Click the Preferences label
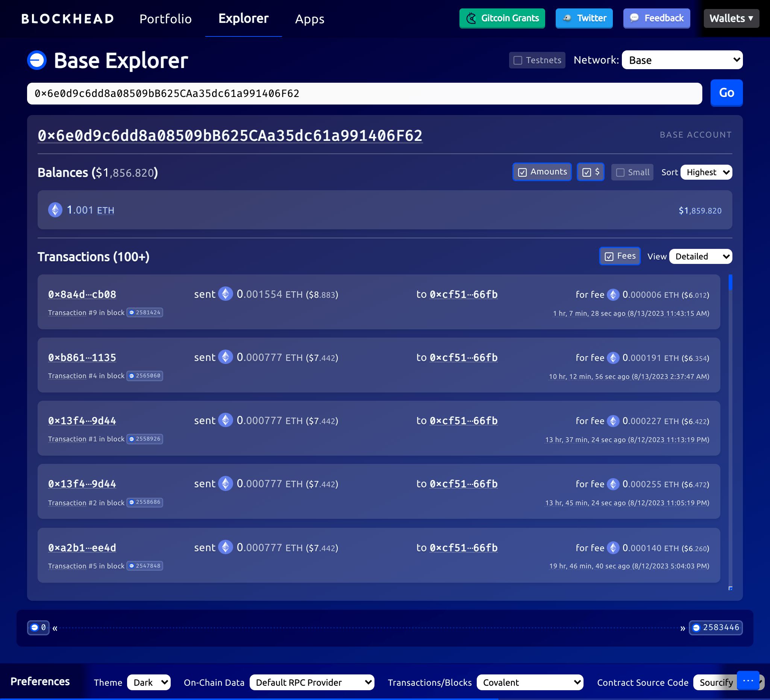Viewport: 770px width, 700px height. click(40, 682)
